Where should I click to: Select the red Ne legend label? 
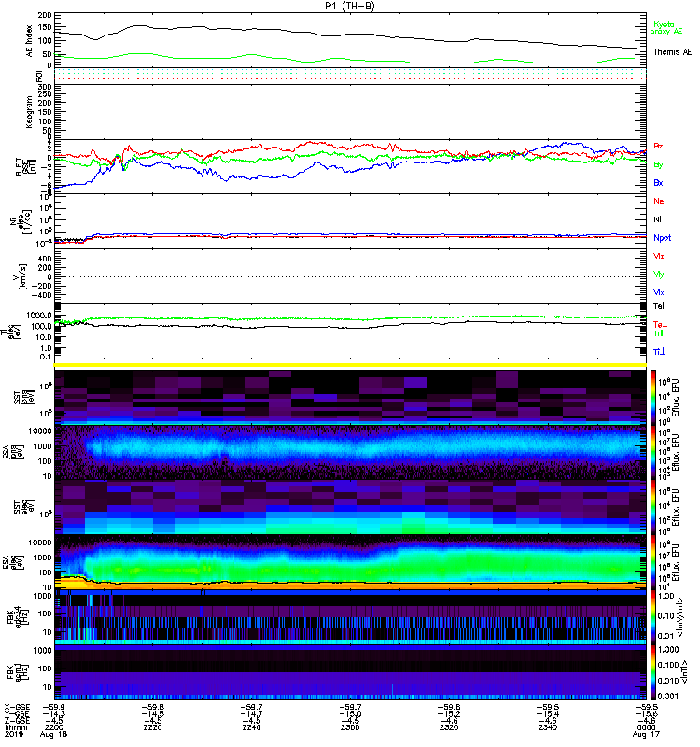[659, 201]
